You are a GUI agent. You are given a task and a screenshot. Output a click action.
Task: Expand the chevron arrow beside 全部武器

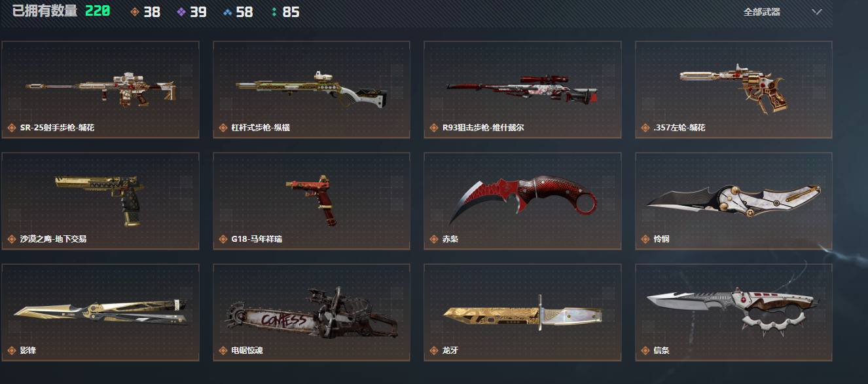pyautogui.click(x=816, y=12)
